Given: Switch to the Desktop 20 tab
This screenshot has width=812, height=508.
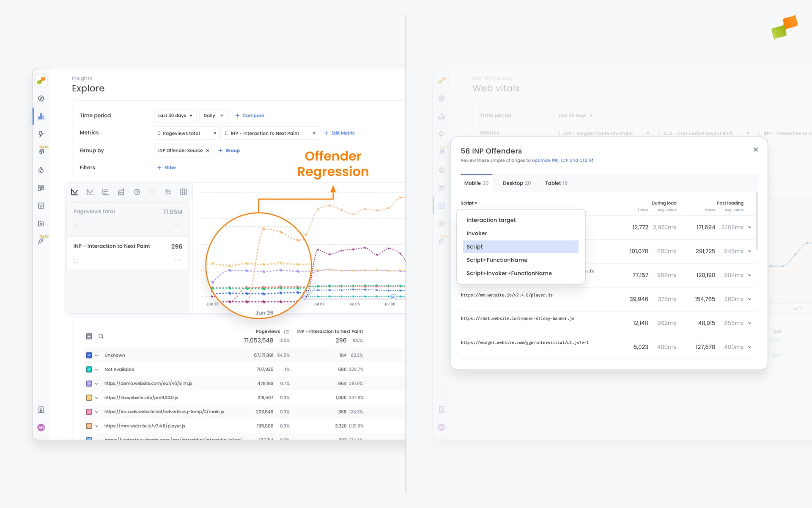Looking at the screenshot, I should (x=516, y=183).
